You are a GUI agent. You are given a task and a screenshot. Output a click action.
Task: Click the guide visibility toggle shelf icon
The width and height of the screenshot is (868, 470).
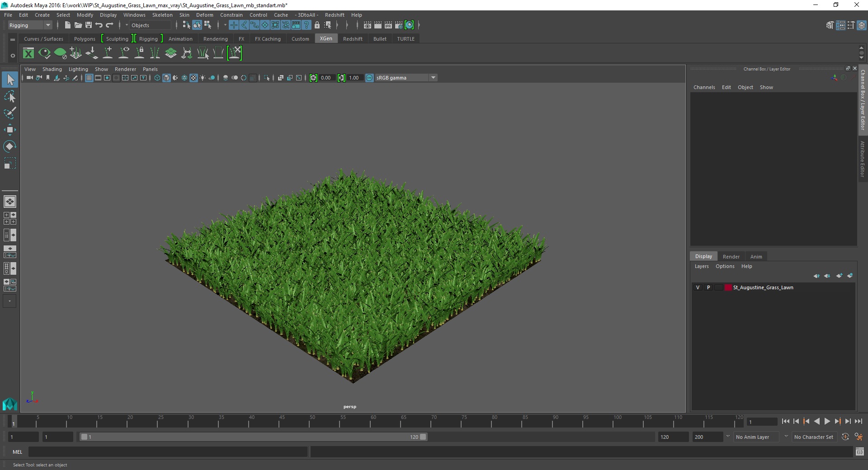123,53
